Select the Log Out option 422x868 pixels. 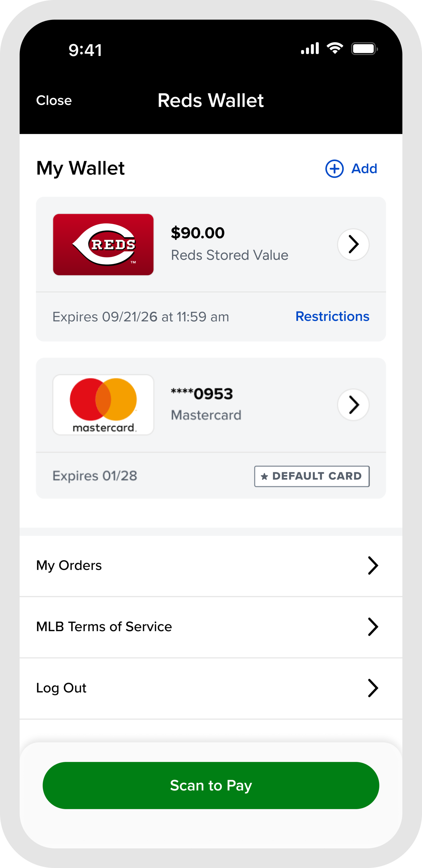pyautogui.click(x=61, y=688)
